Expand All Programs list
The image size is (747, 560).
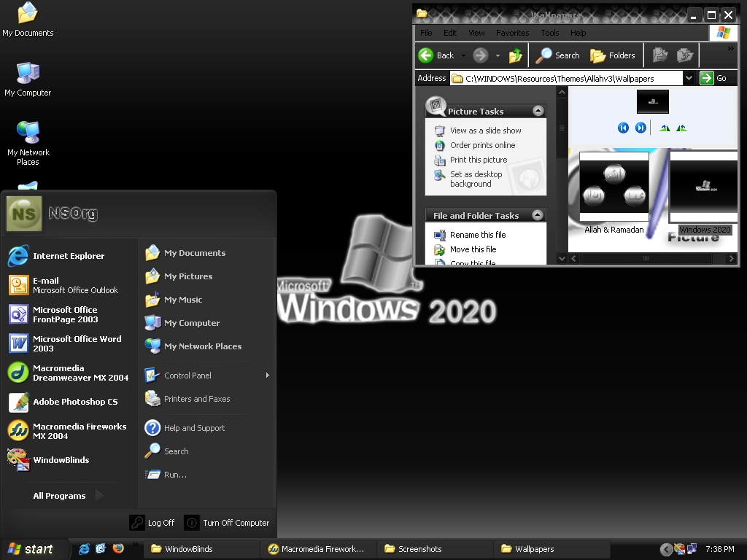point(69,496)
